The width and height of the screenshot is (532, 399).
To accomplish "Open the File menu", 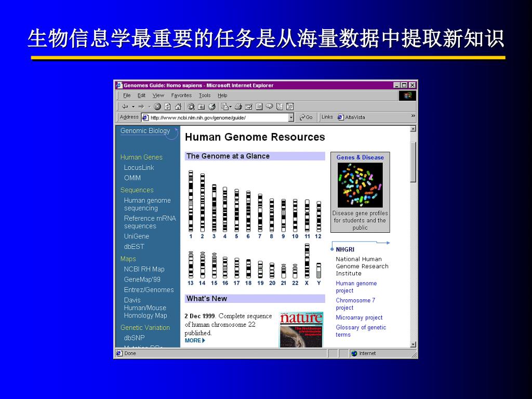I will point(127,96).
